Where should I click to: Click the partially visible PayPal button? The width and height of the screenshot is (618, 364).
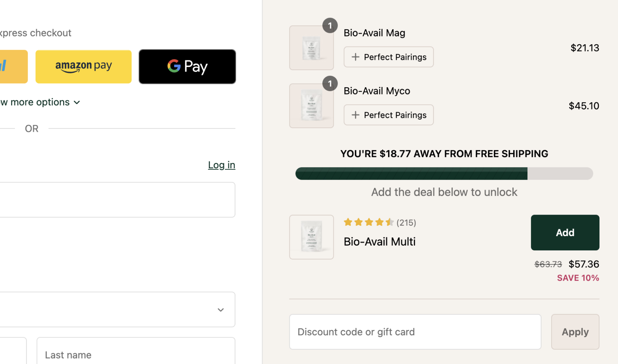[x=13, y=67]
